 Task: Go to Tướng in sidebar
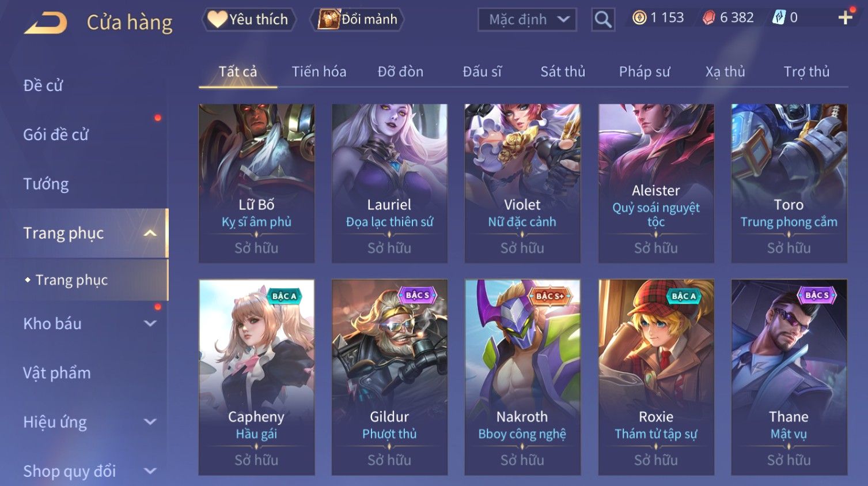(46, 184)
